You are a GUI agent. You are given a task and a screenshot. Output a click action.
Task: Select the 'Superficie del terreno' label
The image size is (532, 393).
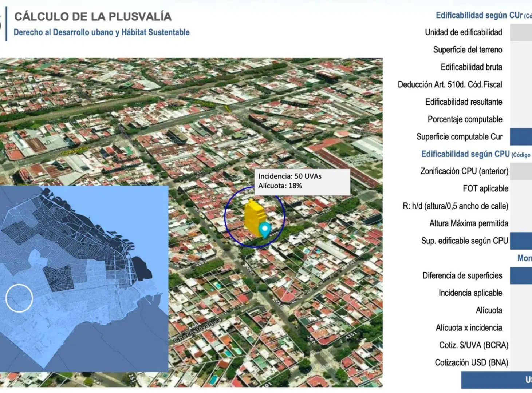pyautogui.click(x=468, y=50)
